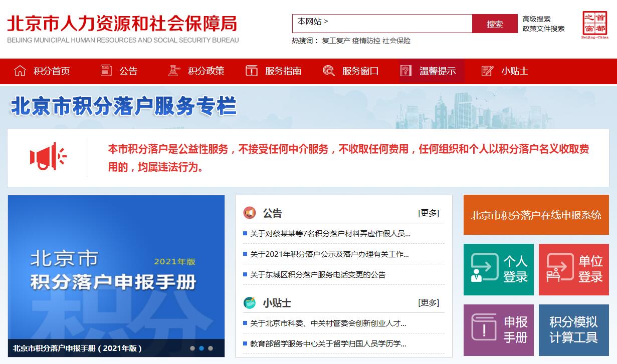Click the home icon beside 积分首页
This screenshot has width=617, height=364.
tap(20, 71)
